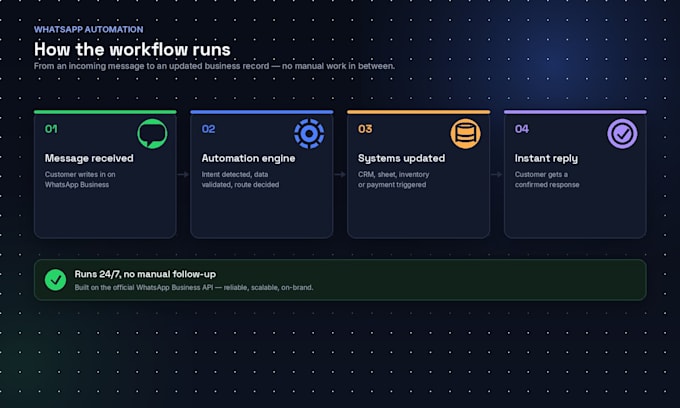Click step number 03
Viewport: 680px width, 408px height.
pyautogui.click(x=365, y=129)
